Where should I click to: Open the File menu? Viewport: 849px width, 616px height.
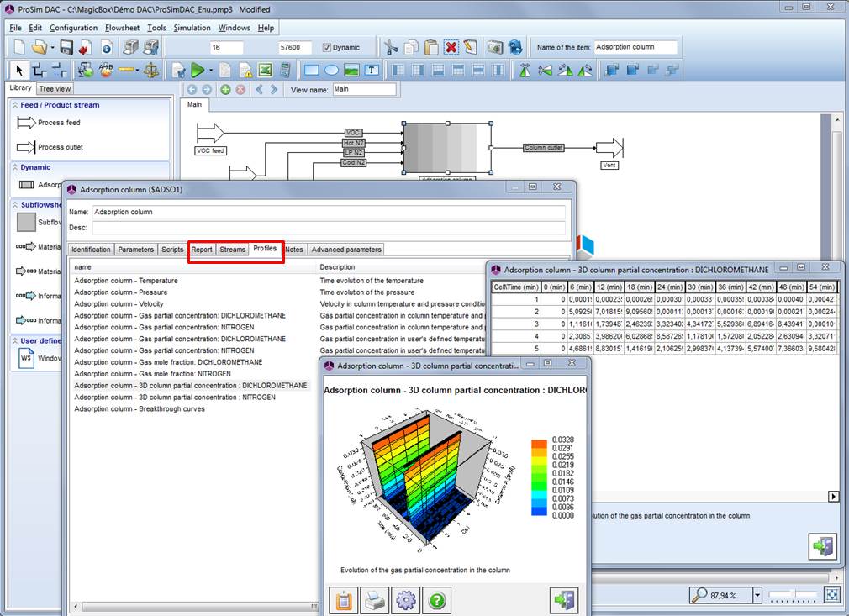[16, 28]
